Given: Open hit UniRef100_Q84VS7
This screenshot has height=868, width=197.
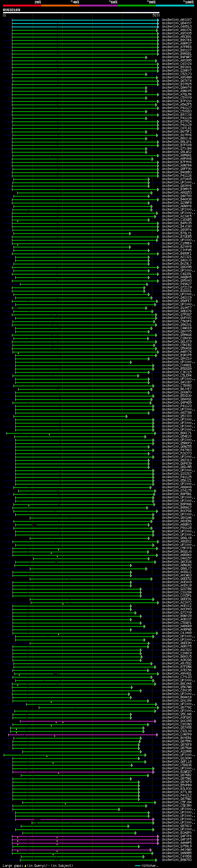Looking at the screenshot, I should 176,23.
